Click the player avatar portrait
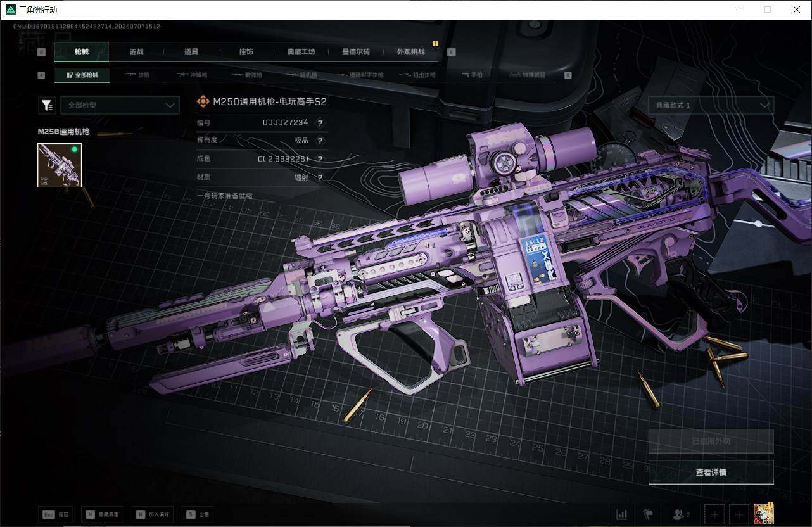Image resolution: width=812 pixels, height=527 pixels. coord(764,514)
